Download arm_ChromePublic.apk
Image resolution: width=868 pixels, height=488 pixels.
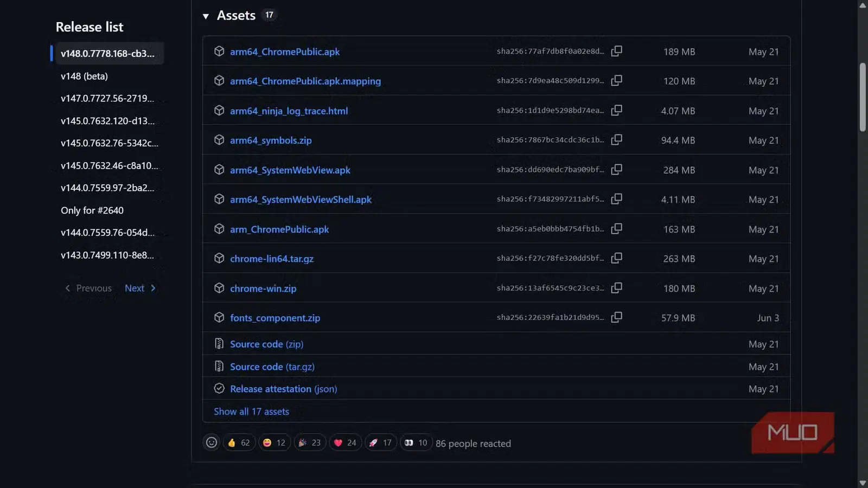coord(279,229)
